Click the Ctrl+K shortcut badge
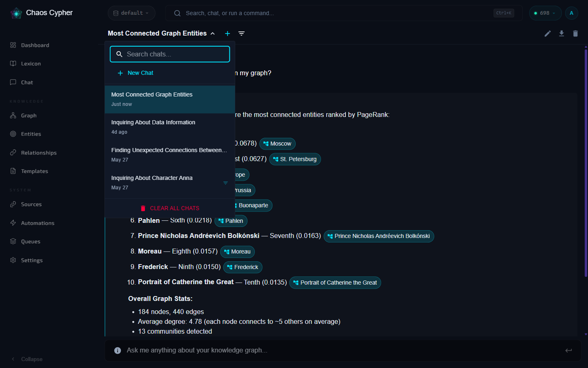588x368 pixels. click(x=503, y=13)
